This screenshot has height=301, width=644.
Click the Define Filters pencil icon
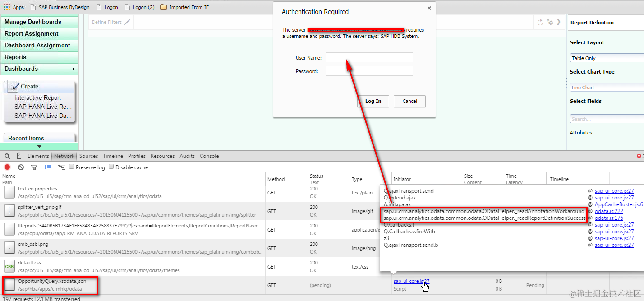point(127,22)
